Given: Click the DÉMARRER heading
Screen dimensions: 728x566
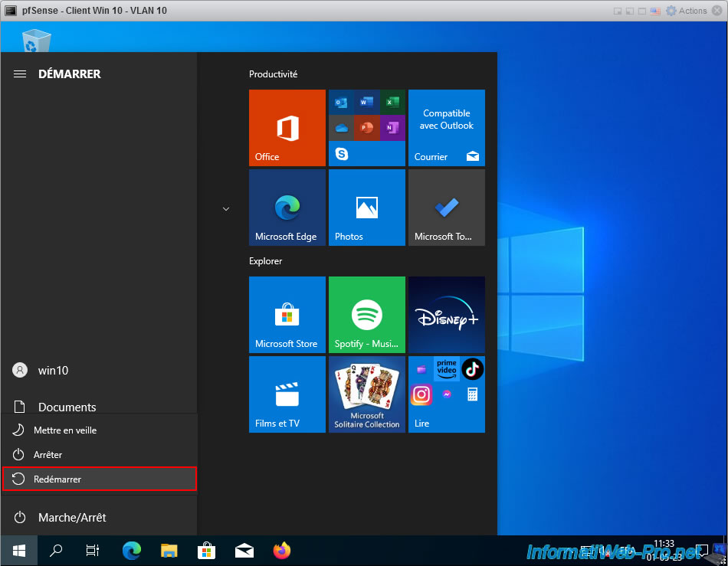Looking at the screenshot, I should (x=70, y=74).
